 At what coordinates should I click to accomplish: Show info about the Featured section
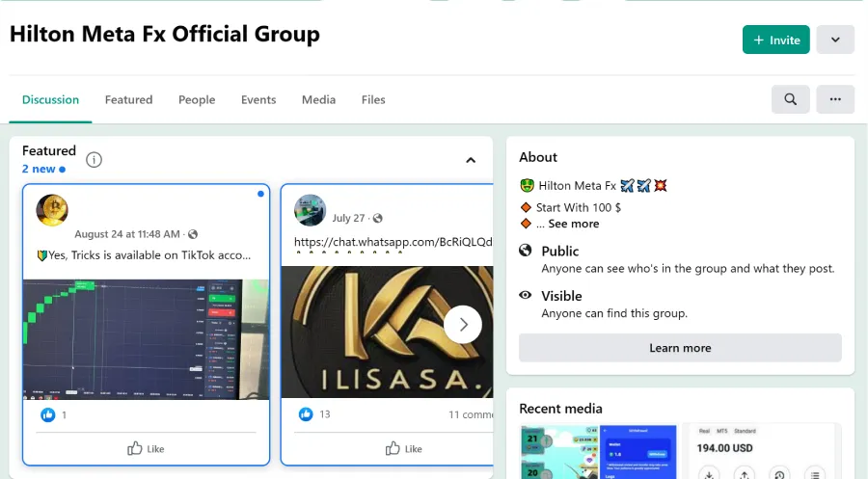[94, 160]
